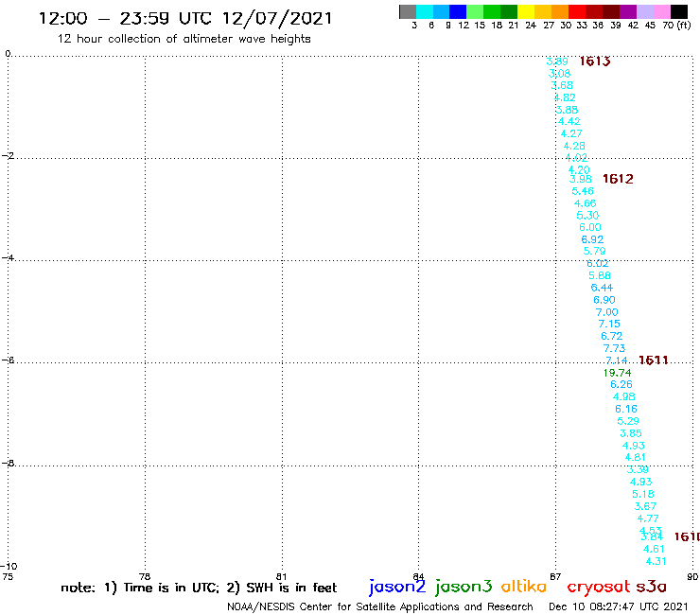Click the 4.98 wave height value

point(624,397)
